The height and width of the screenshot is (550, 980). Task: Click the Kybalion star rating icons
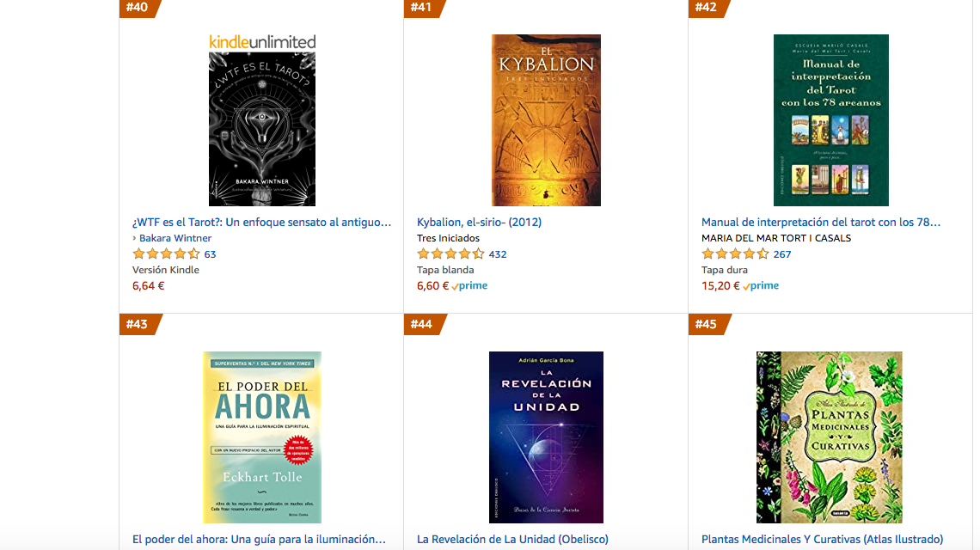tap(450, 254)
